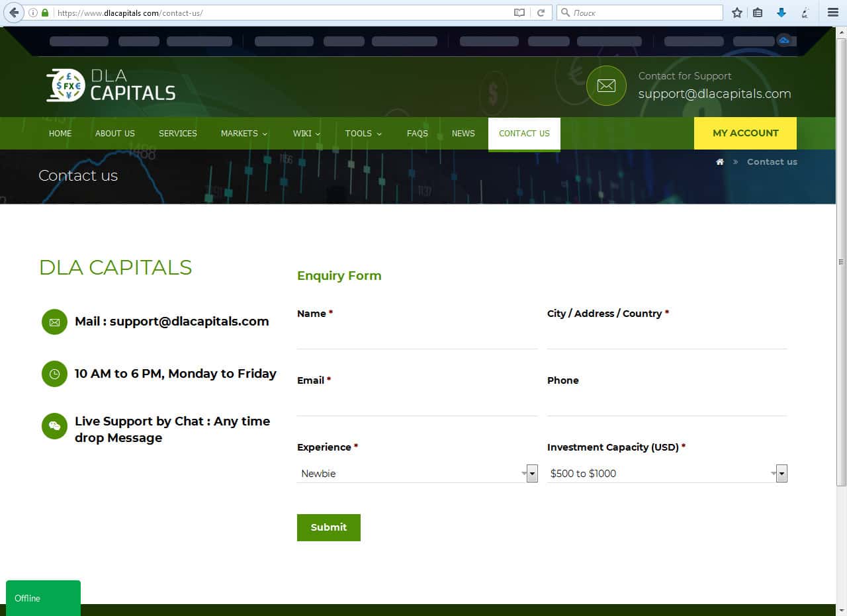
Task: Toggle reader view in the address bar
Action: 519,13
